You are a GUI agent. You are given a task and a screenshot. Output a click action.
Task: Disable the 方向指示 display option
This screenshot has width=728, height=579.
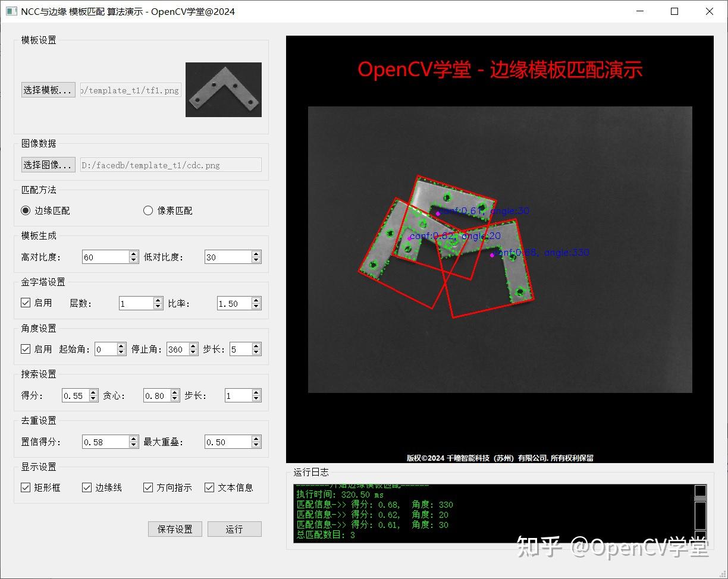pos(147,487)
